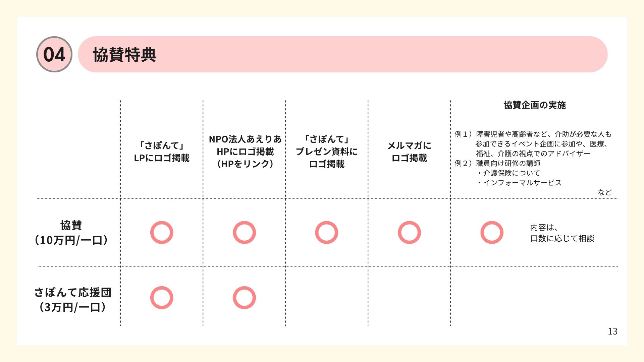Screen dimensions: 644x362
Task: Click the 例1 event participation example text
Action: [x=533, y=144]
